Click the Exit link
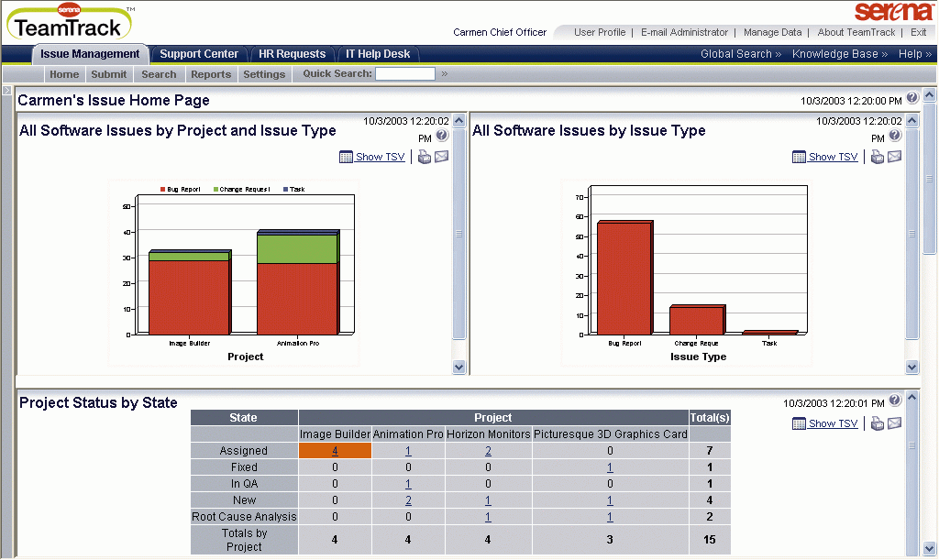 pos(919,32)
